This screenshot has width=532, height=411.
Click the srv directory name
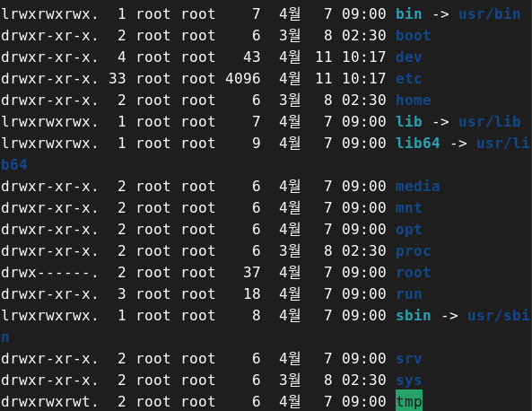(409, 359)
